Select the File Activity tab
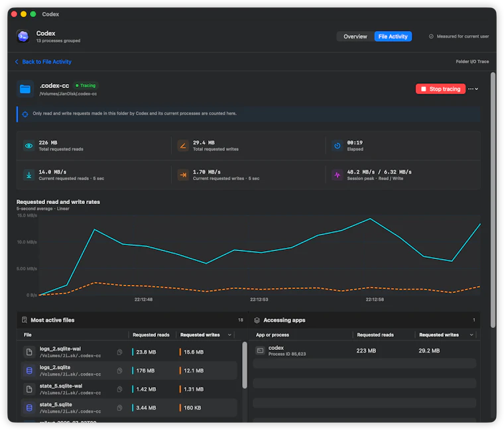The image size is (504, 430). point(393,36)
